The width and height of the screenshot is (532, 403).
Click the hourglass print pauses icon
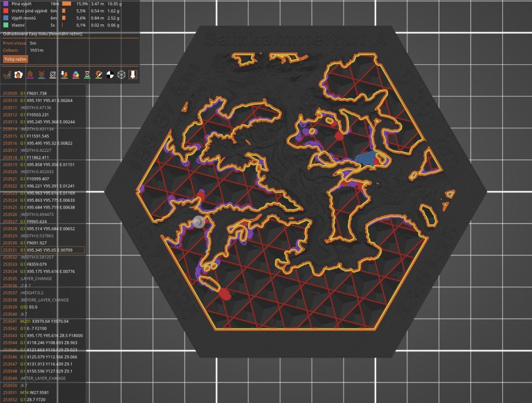pos(87,75)
